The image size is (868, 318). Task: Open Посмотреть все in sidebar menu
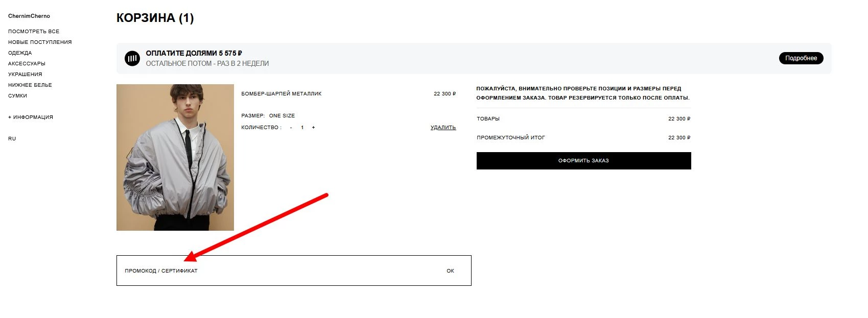tap(34, 32)
